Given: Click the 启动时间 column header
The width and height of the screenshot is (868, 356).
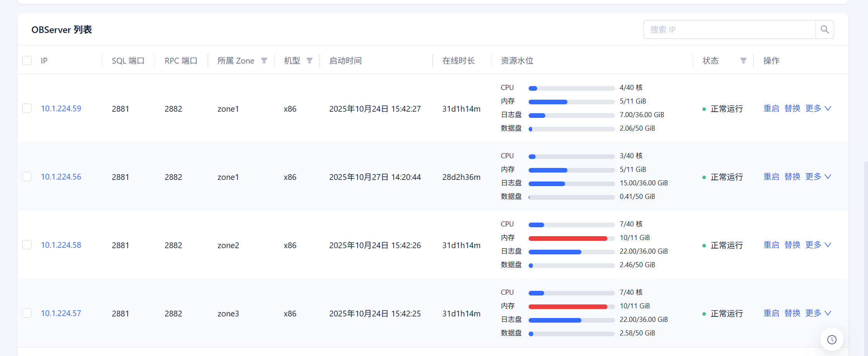Looking at the screenshot, I should click(x=345, y=60).
